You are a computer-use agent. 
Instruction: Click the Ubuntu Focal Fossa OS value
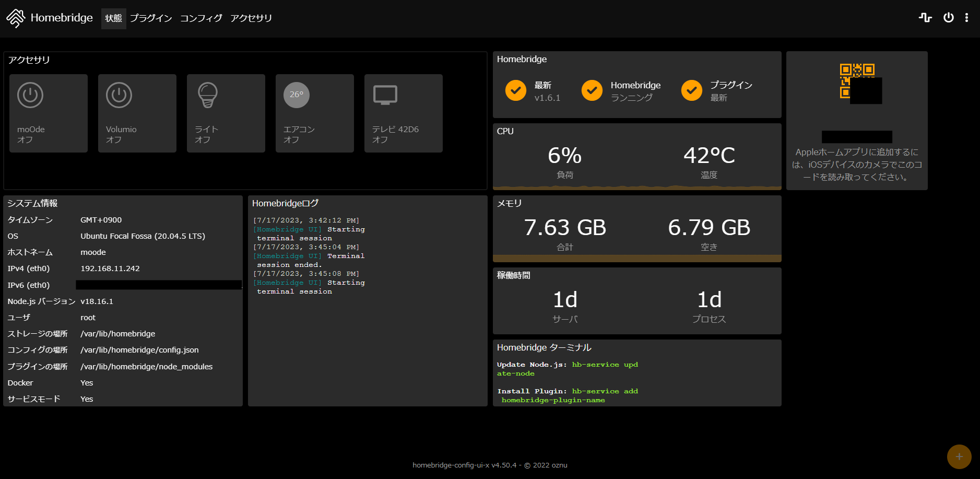(143, 236)
